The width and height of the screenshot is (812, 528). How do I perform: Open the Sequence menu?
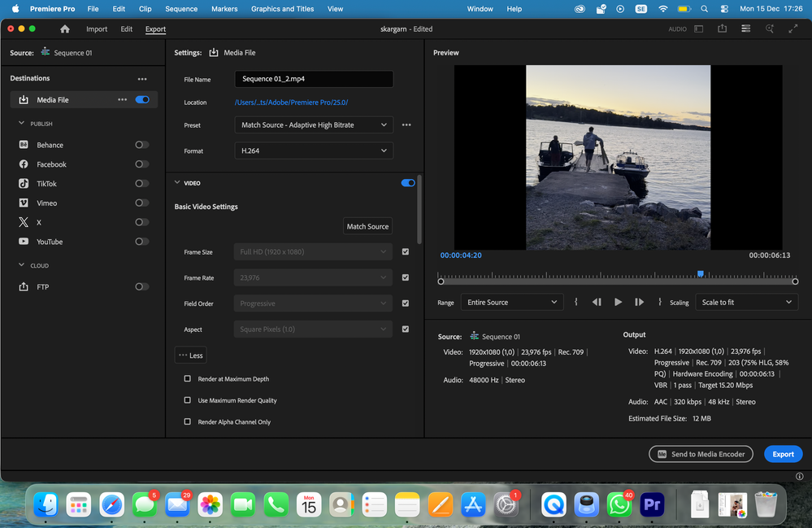pos(181,9)
